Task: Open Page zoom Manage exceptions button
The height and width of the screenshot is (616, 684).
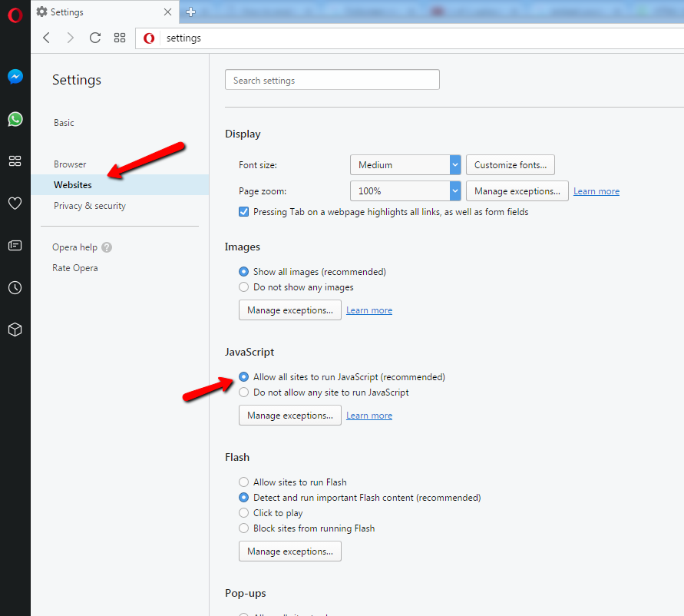Action: (517, 191)
